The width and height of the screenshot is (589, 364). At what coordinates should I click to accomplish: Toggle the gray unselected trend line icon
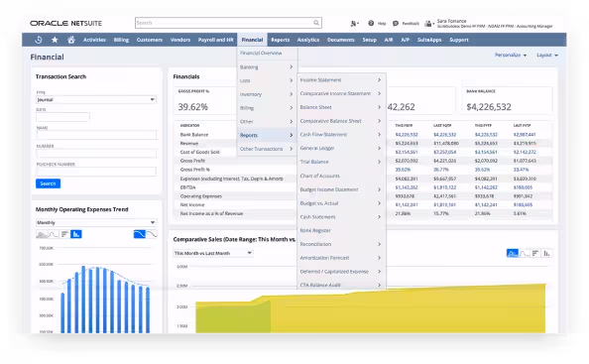[152, 234]
